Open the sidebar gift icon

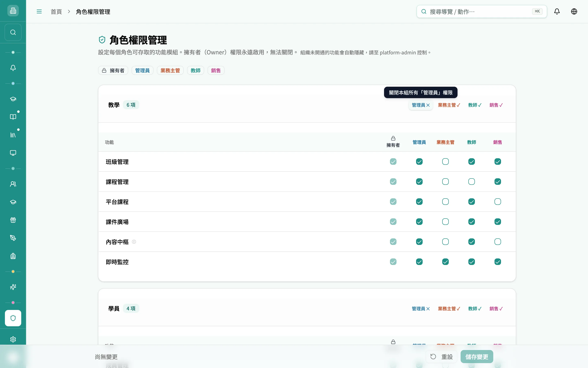[13, 220]
